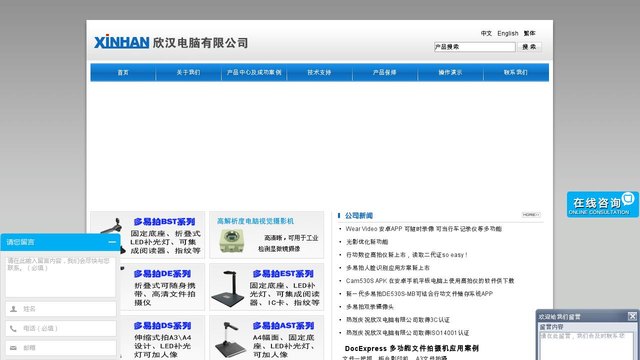The width and height of the screenshot is (640, 360).
Task: Open the 操作演示 menu item
Action: click(x=450, y=72)
